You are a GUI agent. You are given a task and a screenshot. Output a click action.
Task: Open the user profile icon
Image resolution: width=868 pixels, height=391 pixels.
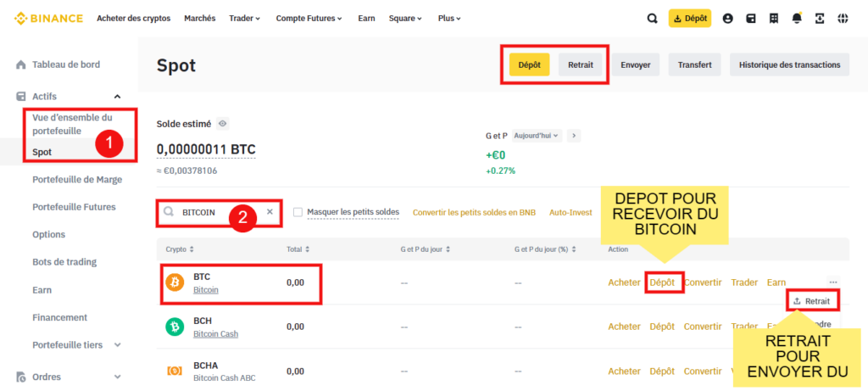pos(728,19)
